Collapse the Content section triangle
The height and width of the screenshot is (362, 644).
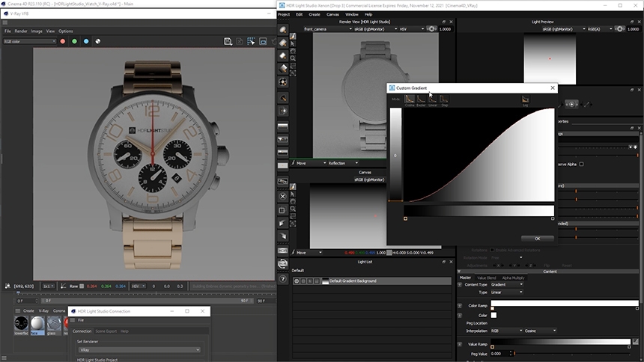[459, 271]
